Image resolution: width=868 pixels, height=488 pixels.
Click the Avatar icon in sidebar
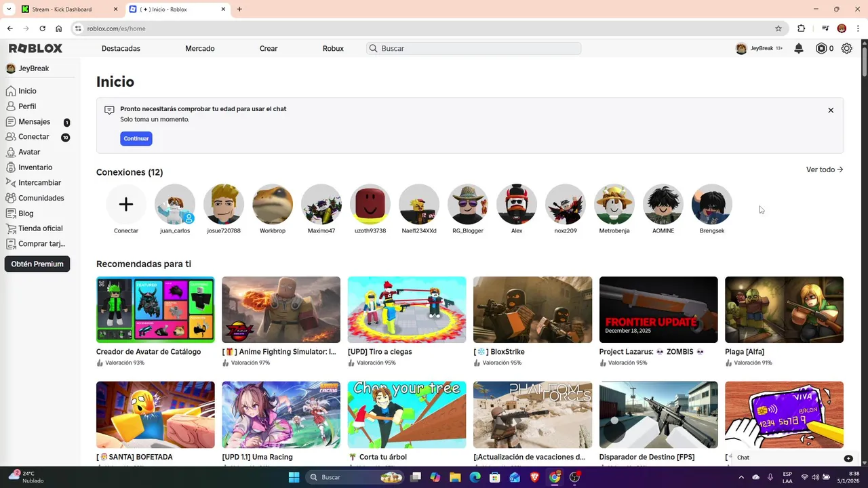coord(11,152)
